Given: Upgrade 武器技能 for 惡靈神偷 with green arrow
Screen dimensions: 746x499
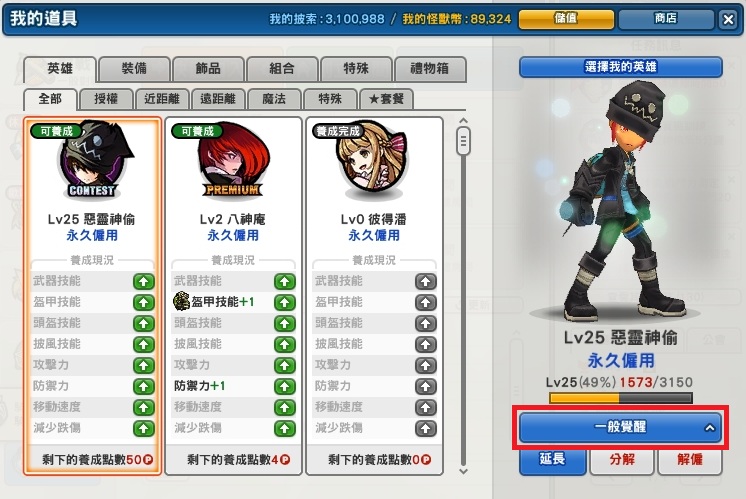Looking at the screenshot, I should tap(144, 282).
